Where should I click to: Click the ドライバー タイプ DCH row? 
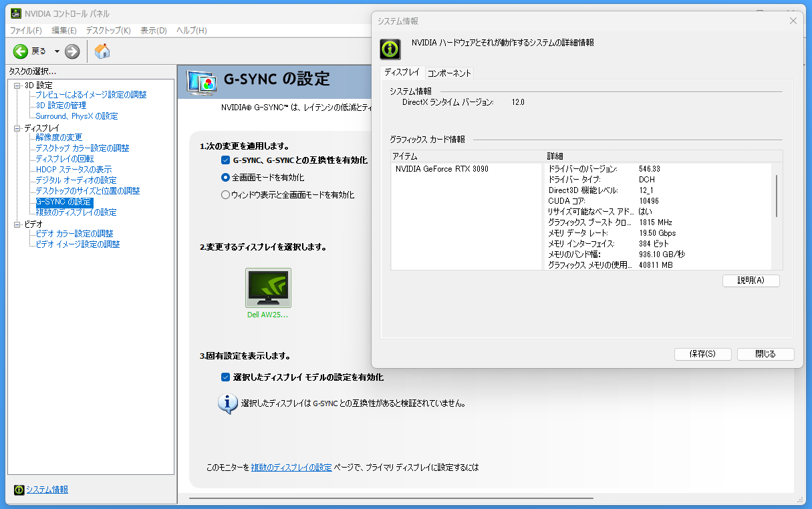point(658,180)
